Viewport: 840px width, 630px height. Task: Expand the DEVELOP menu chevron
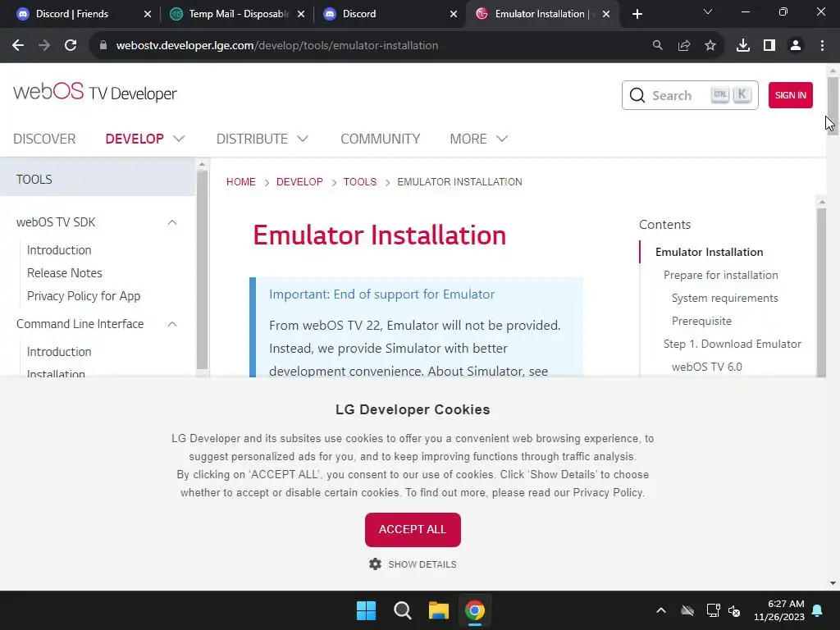point(179,139)
